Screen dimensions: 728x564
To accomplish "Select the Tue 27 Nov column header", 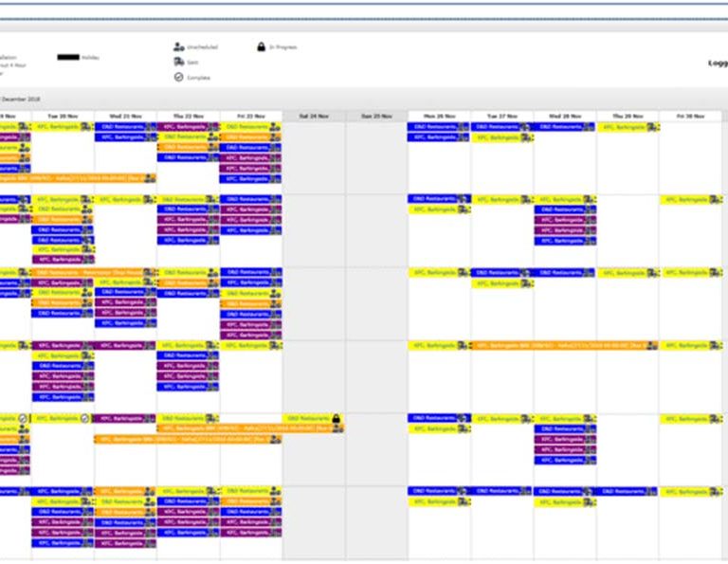I will click(x=501, y=116).
